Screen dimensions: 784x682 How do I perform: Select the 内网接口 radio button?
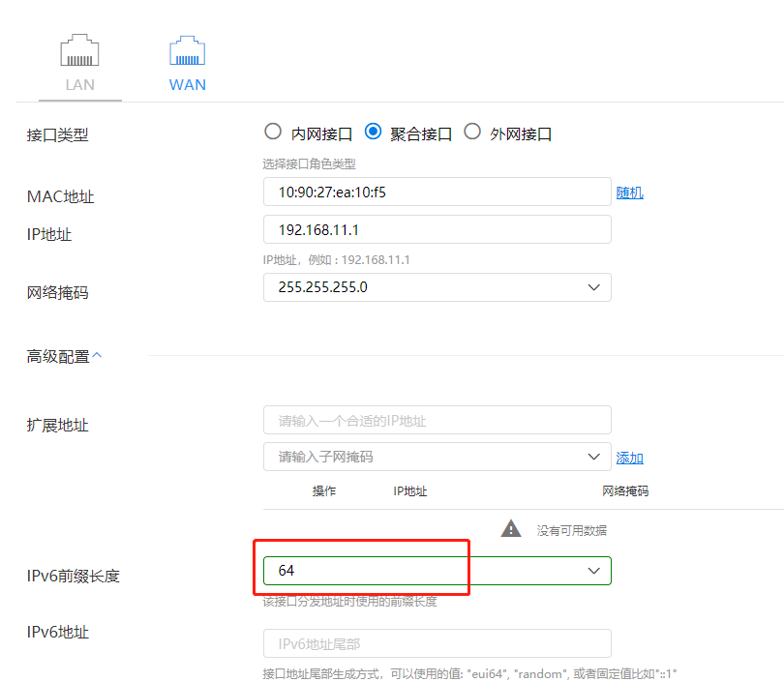click(x=273, y=133)
